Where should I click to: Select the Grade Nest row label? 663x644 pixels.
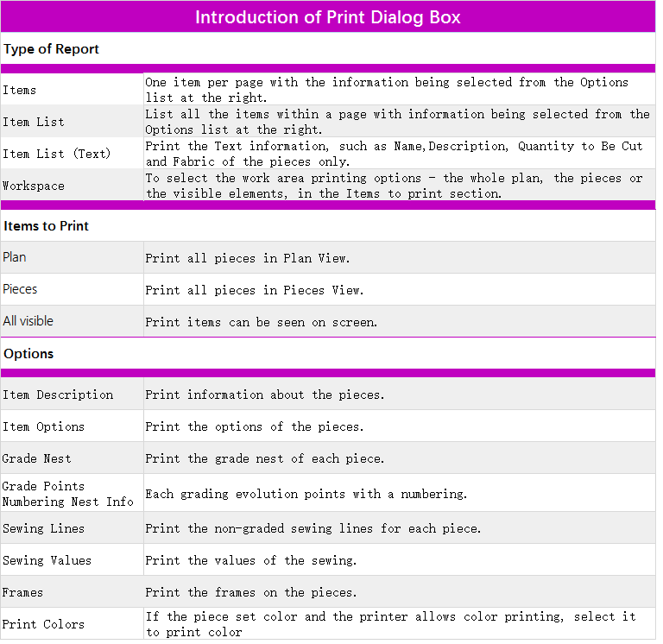coord(36,458)
